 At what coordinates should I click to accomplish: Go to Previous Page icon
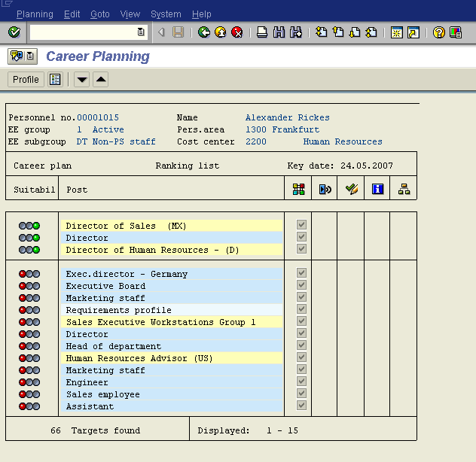(x=338, y=32)
